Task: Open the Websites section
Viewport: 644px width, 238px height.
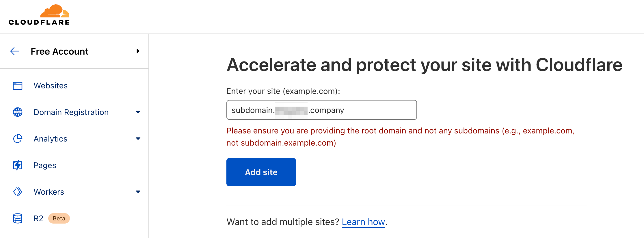Action: point(51,85)
